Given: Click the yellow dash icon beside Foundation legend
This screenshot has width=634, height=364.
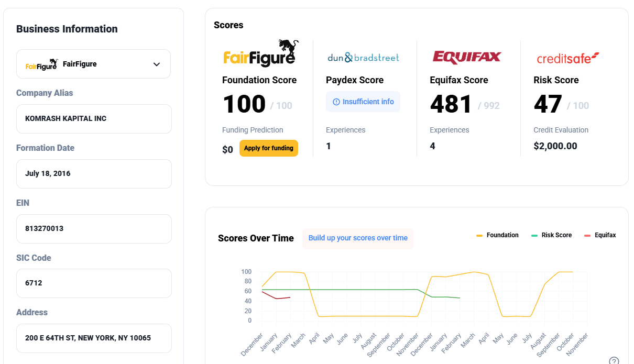Looking at the screenshot, I should pyautogui.click(x=480, y=235).
